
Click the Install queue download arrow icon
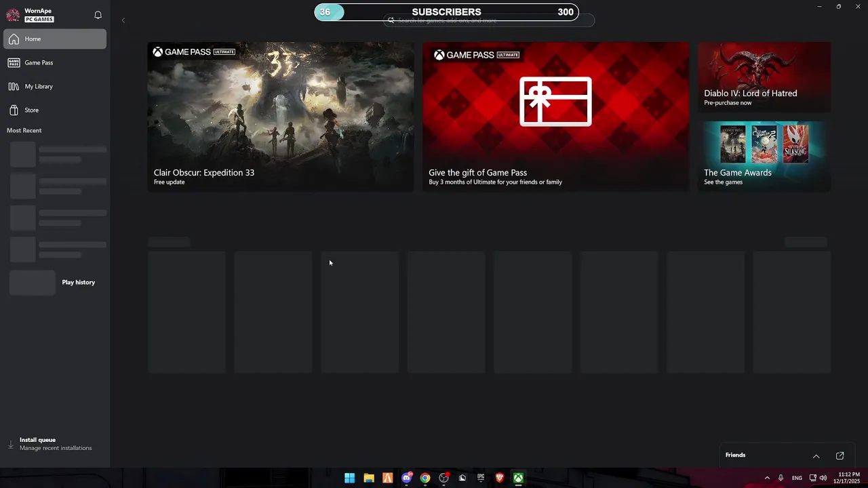coord(10,445)
